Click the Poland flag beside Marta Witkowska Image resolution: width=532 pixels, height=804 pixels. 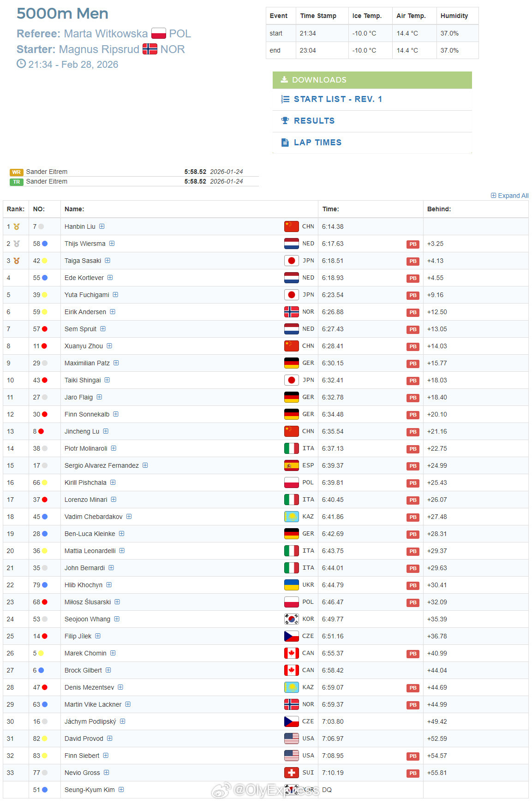tap(158, 34)
